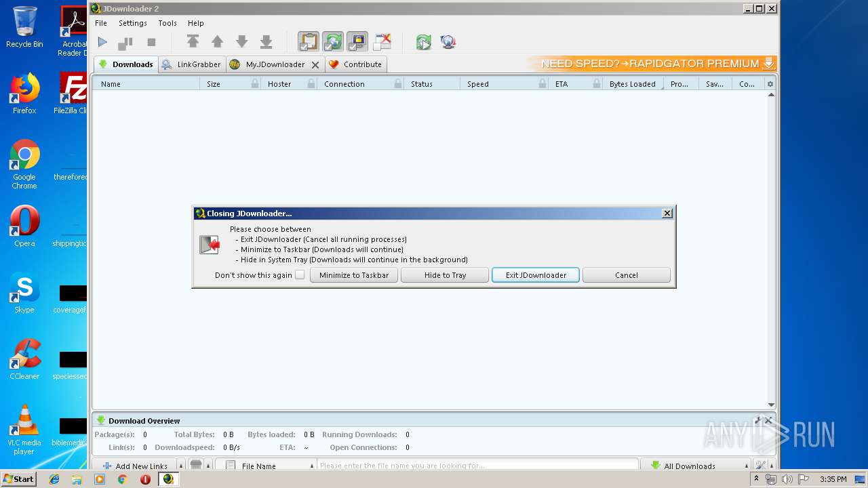Stop all downloads with the square stop icon
868x488 pixels.
151,42
